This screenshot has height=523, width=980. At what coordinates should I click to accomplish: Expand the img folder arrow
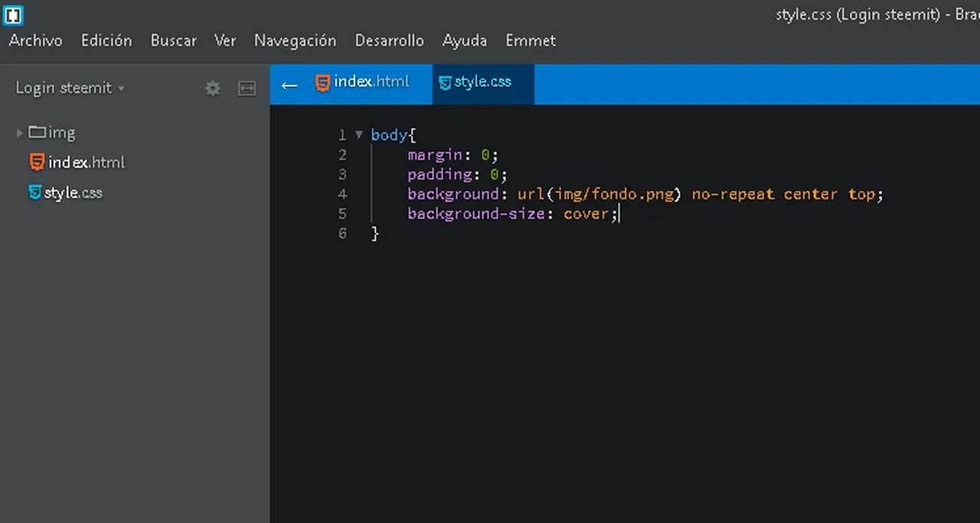20,132
